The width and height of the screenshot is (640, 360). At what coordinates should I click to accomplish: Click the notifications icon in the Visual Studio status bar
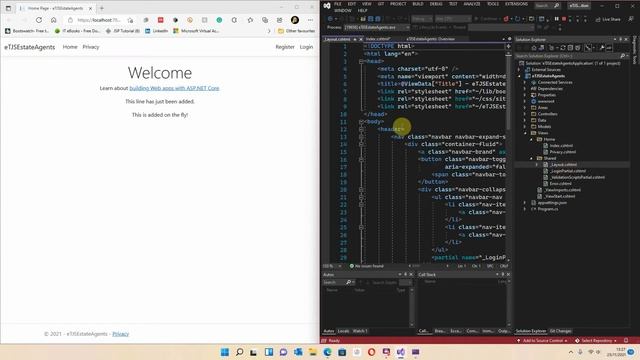point(626,340)
